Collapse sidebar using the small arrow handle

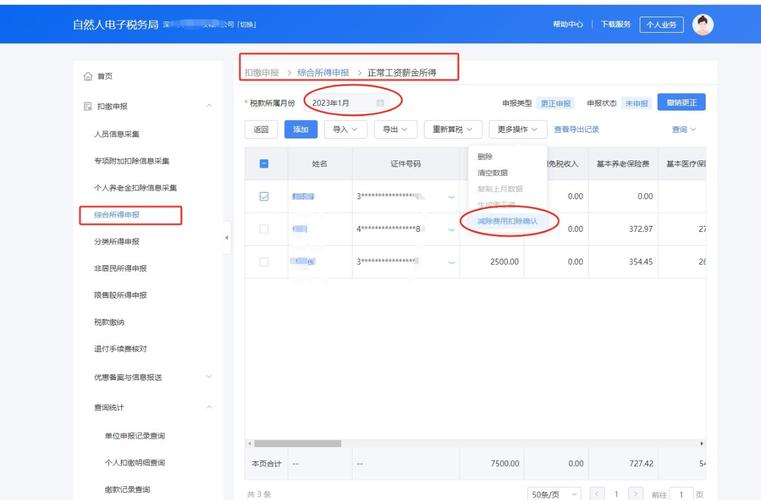[x=225, y=237]
